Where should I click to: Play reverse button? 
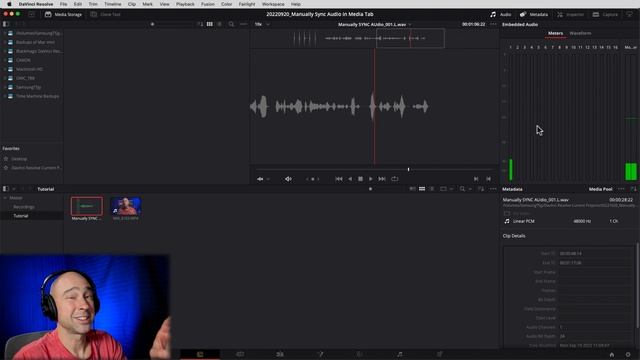tap(350, 179)
